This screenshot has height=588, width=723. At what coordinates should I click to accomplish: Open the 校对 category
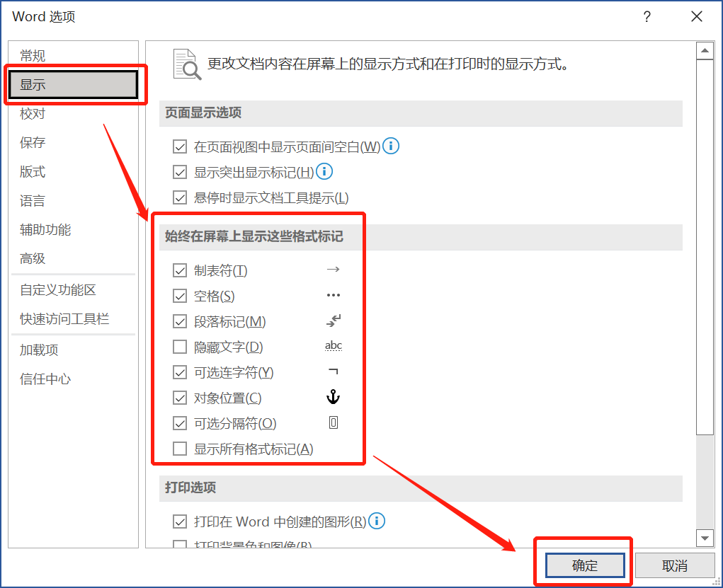click(74, 113)
